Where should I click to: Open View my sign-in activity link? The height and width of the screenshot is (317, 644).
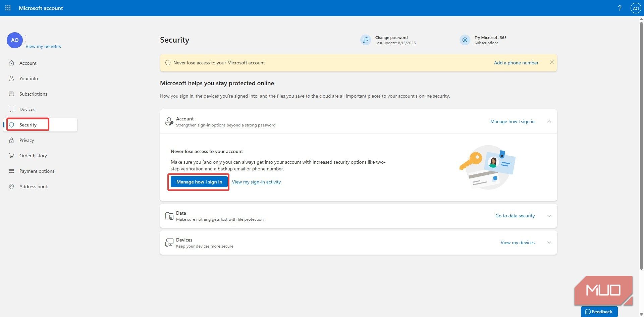(x=256, y=182)
